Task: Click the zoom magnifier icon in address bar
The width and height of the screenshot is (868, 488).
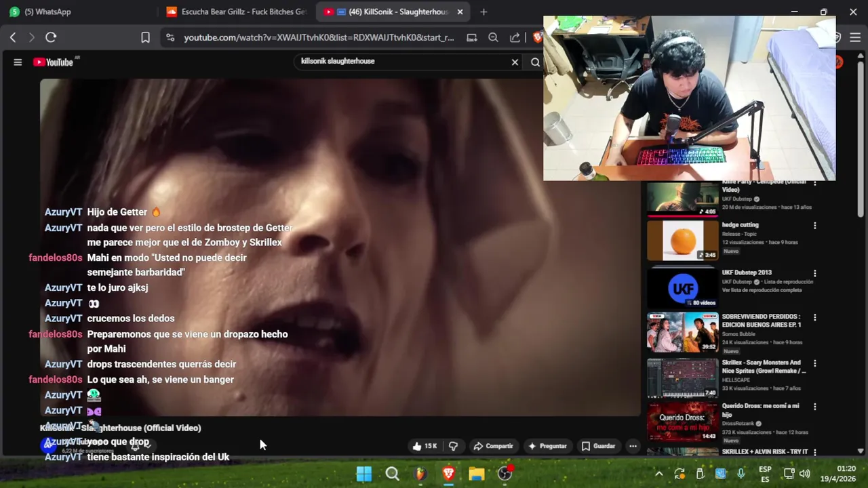Action: pyautogui.click(x=494, y=37)
